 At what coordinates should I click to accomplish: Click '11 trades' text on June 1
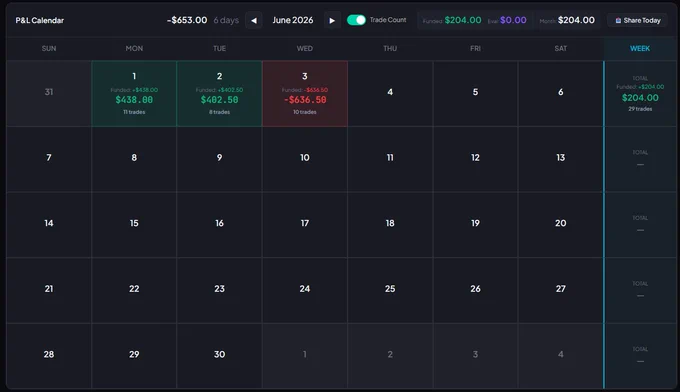[134, 112]
